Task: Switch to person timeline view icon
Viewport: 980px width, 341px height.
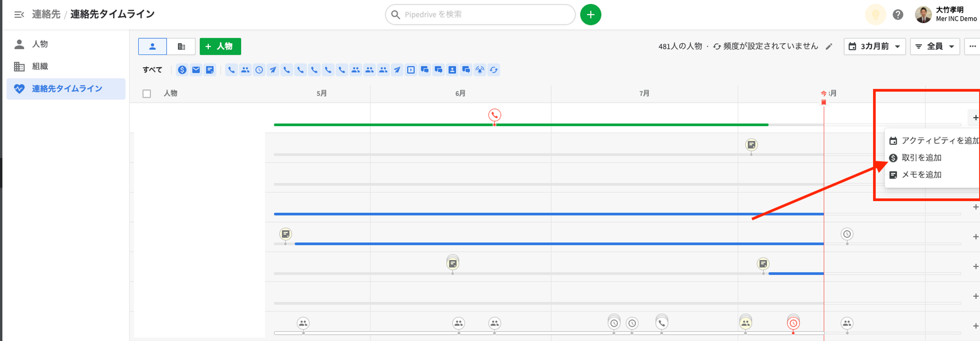Action: pyautogui.click(x=152, y=46)
